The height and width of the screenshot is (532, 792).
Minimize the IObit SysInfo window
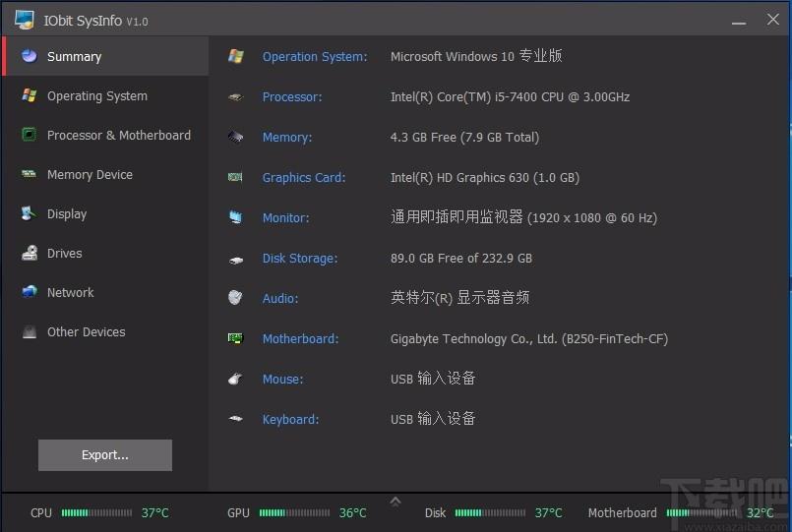click(739, 21)
